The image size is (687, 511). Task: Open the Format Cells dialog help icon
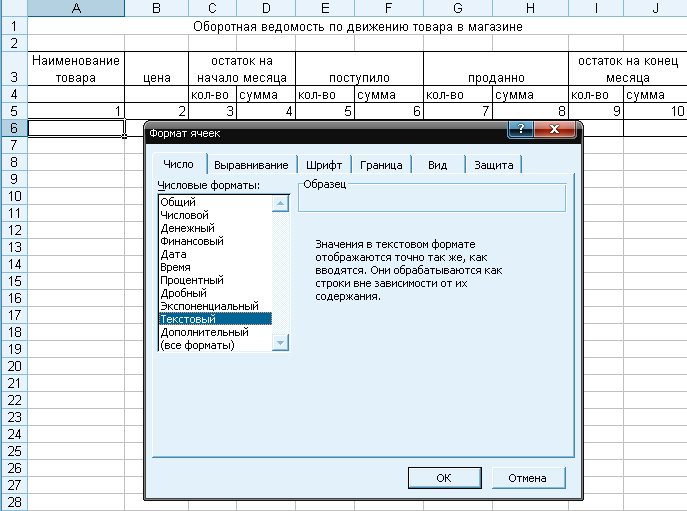tap(521, 129)
